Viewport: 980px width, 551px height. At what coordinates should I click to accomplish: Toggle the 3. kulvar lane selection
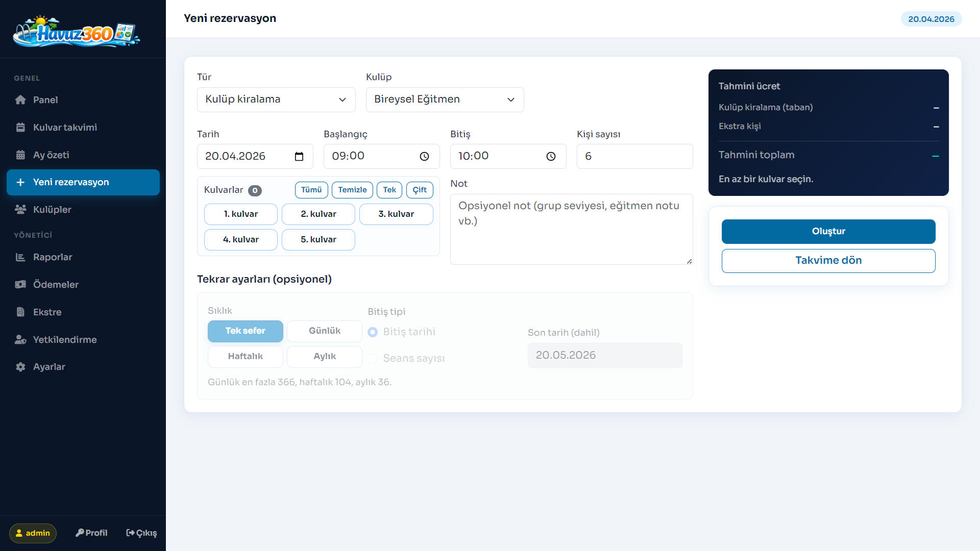[396, 214]
